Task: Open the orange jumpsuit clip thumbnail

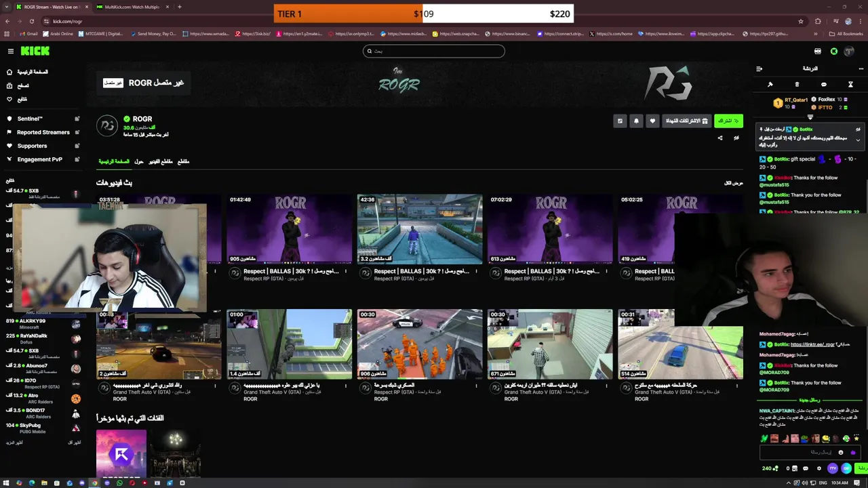Action: [x=420, y=344]
